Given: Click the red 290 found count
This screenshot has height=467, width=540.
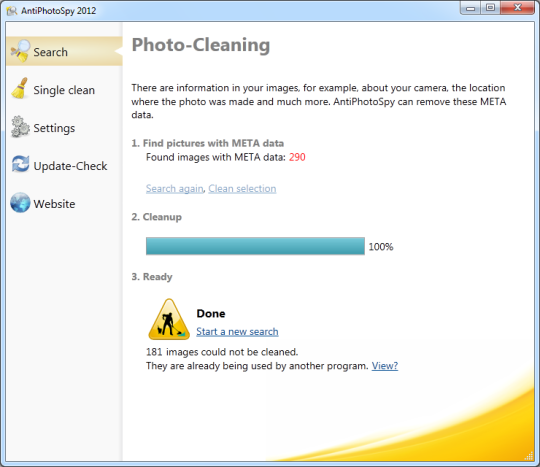Looking at the screenshot, I should click(x=297, y=157).
